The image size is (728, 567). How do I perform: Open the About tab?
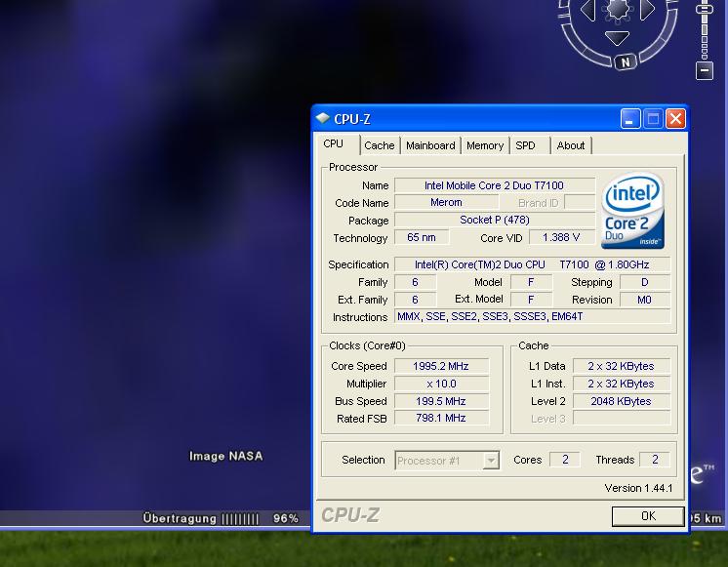(x=571, y=145)
